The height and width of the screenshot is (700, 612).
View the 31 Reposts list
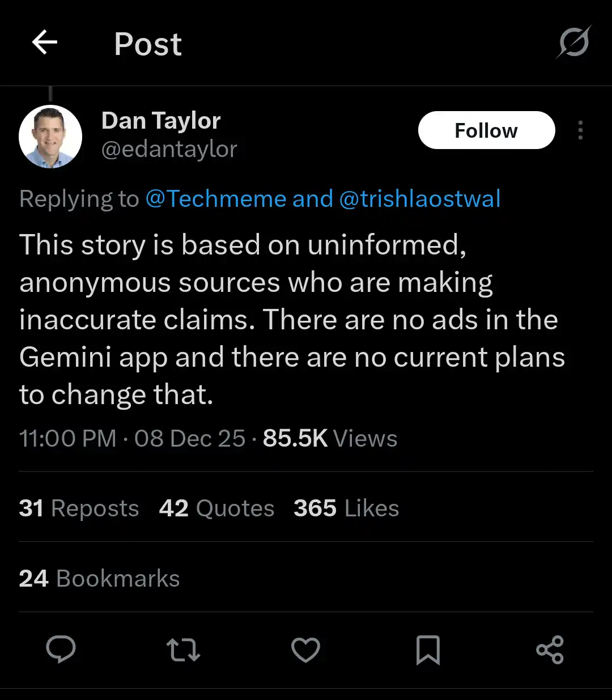(79, 508)
